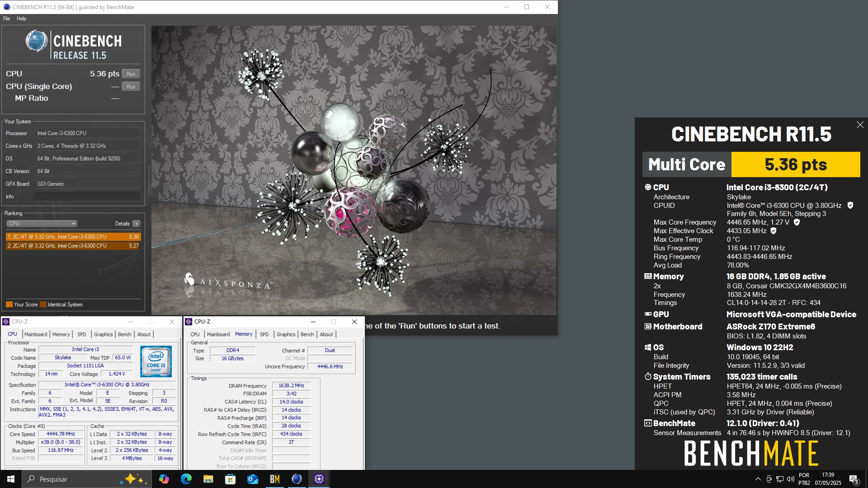Click the tRFC value 434 clocks
Viewport: 868px width, 488px height.
[x=291, y=434]
